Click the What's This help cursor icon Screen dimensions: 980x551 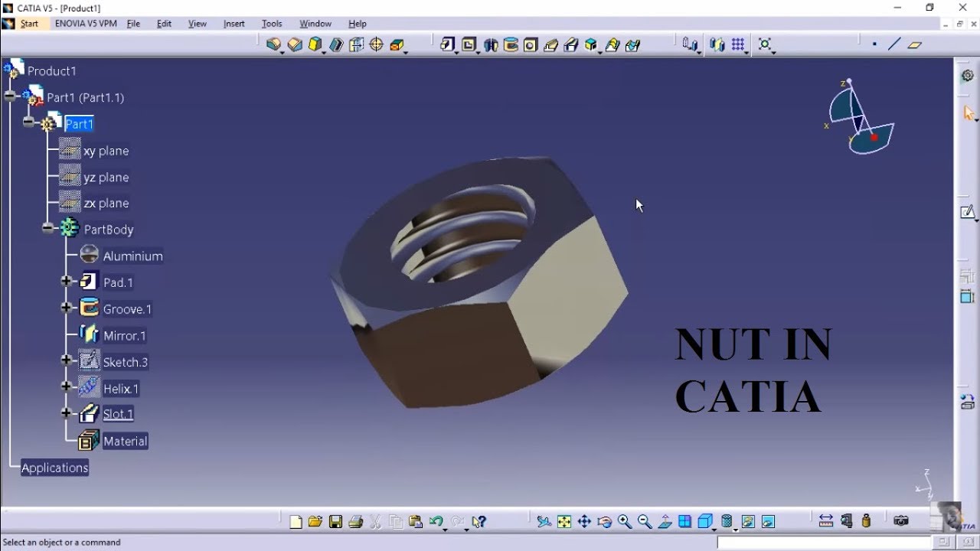pyautogui.click(x=479, y=522)
